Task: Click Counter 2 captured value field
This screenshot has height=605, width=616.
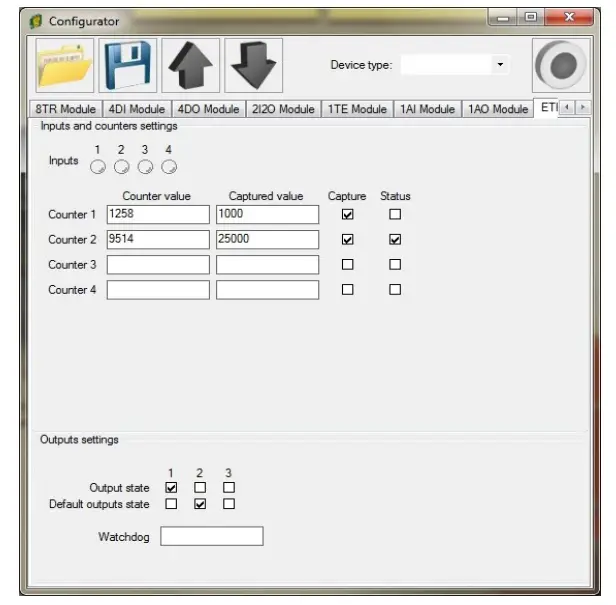Action: tap(267, 239)
